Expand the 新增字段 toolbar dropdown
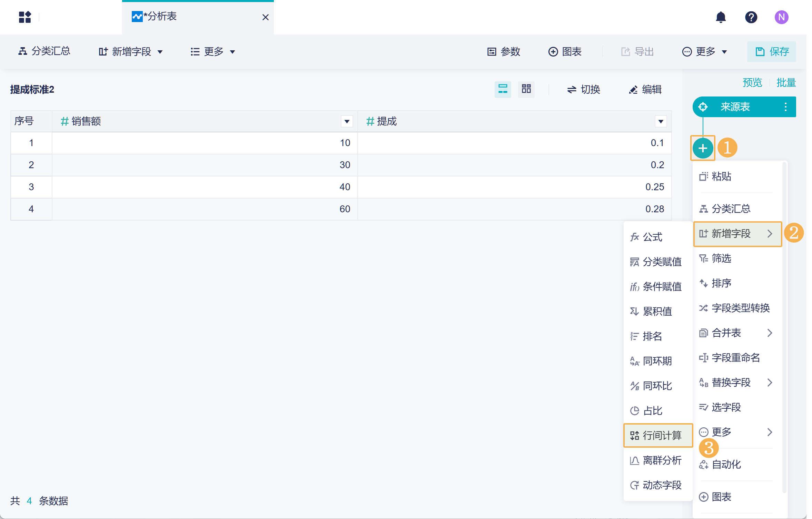This screenshot has width=812, height=519. click(x=131, y=52)
